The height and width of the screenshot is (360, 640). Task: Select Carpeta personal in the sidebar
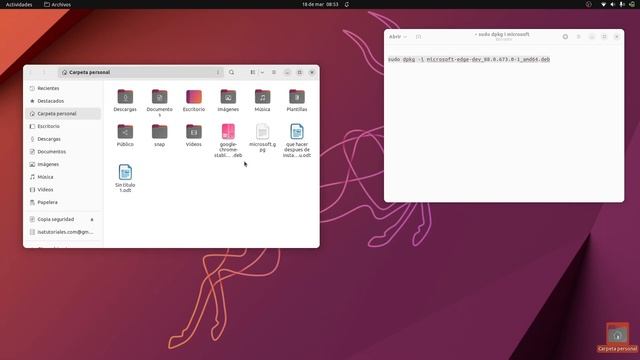click(63, 113)
